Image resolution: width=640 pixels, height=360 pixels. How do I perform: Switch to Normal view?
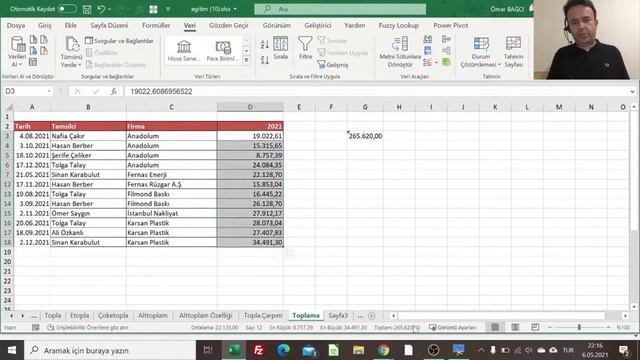[x=495, y=327]
